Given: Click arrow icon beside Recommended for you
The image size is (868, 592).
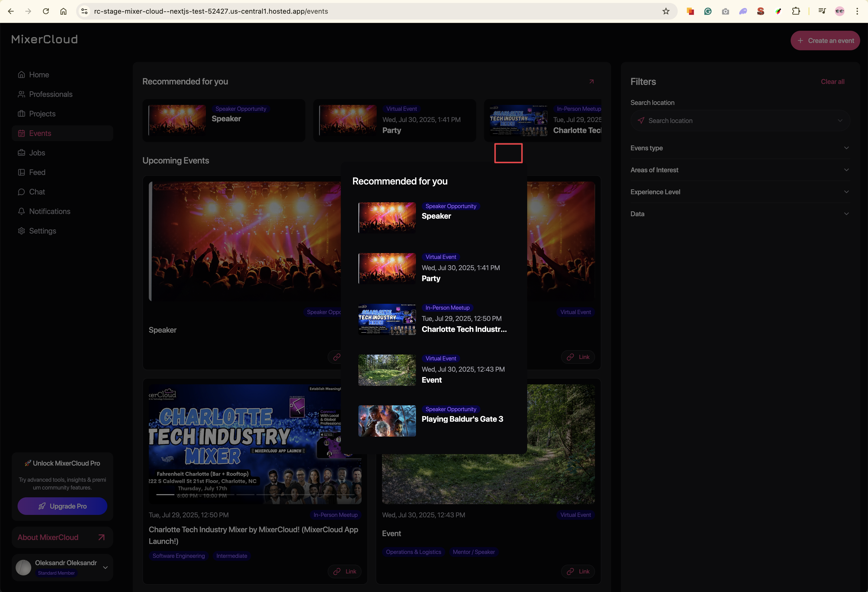Looking at the screenshot, I should pos(591,82).
